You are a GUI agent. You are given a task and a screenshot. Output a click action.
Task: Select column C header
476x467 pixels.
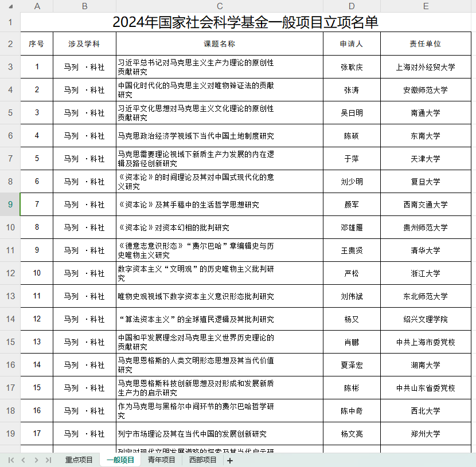[219, 6]
